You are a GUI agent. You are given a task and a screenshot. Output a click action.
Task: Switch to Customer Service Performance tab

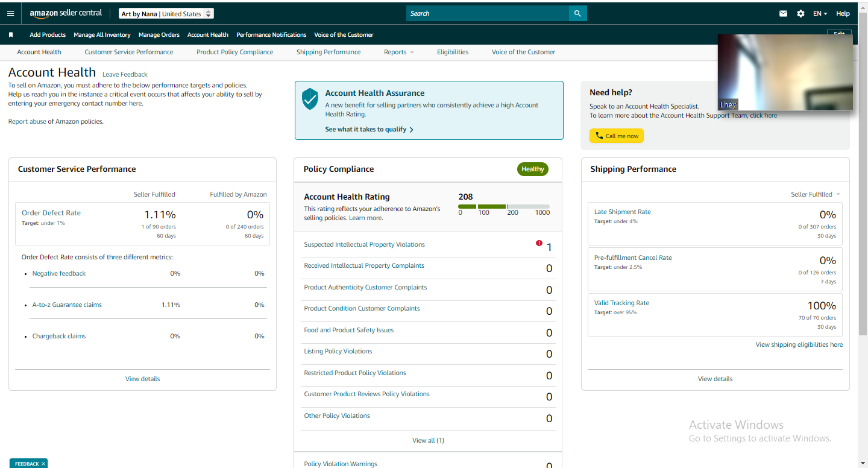coord(129,52)
